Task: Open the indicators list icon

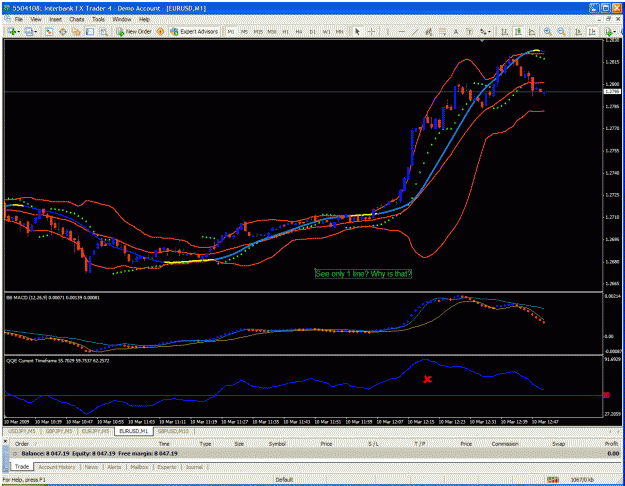Action: 608,32
